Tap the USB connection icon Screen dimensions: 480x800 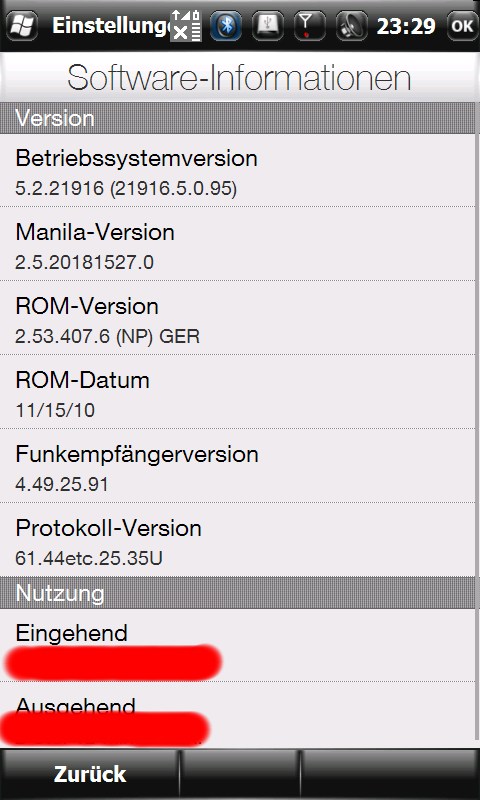tap(268, 26)
